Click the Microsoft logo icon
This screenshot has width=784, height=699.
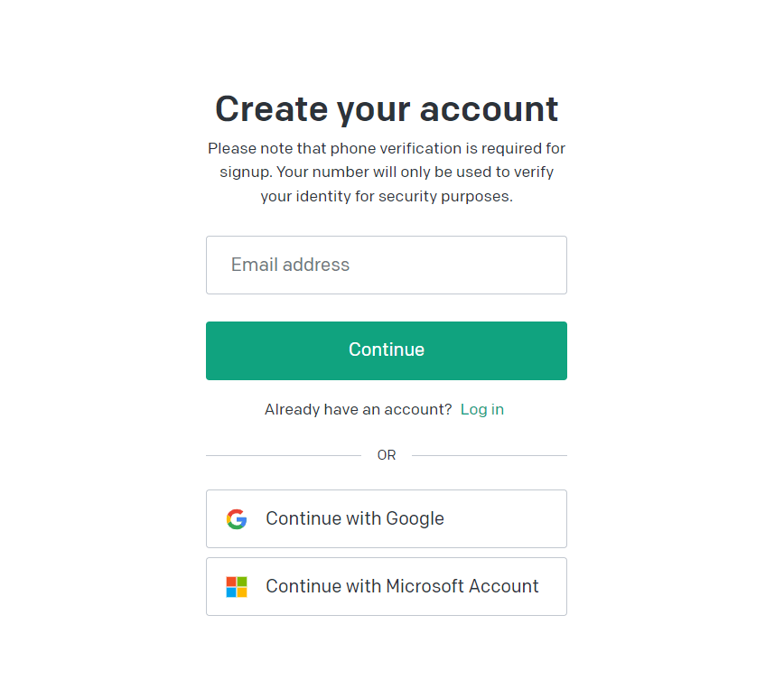pos(237,587)
